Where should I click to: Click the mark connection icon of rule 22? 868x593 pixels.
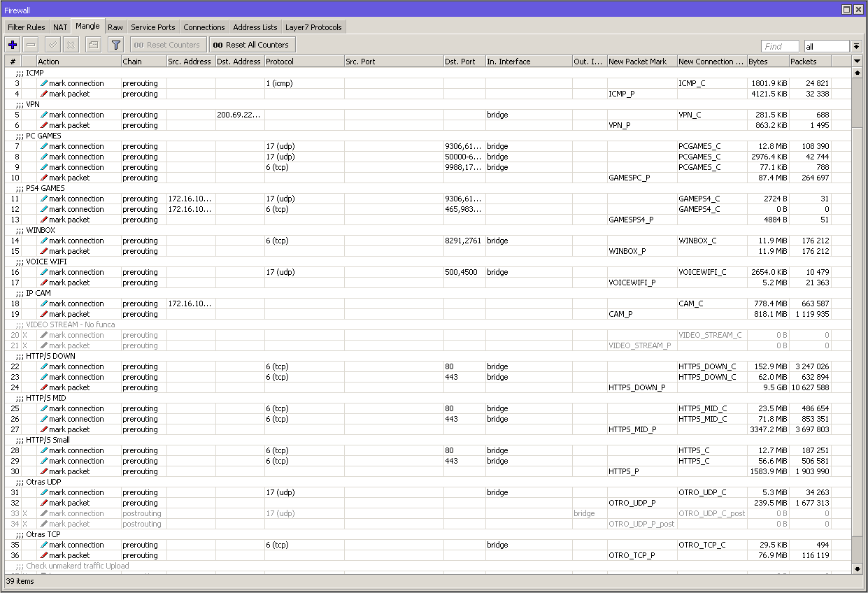[x=43, y=366]
